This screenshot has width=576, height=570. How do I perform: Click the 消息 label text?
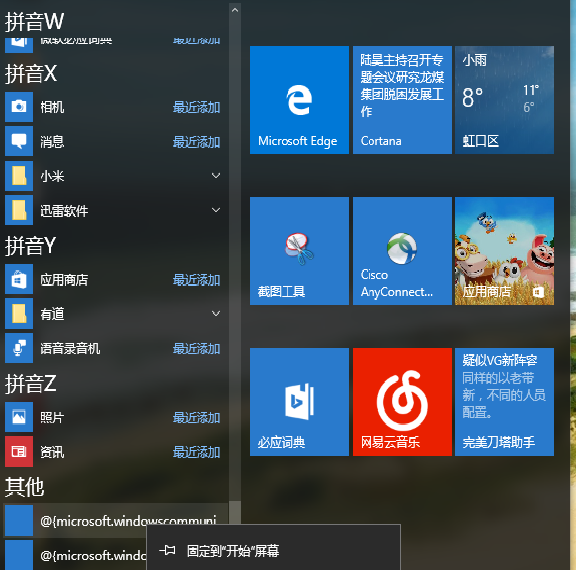(x=52, y=142)
